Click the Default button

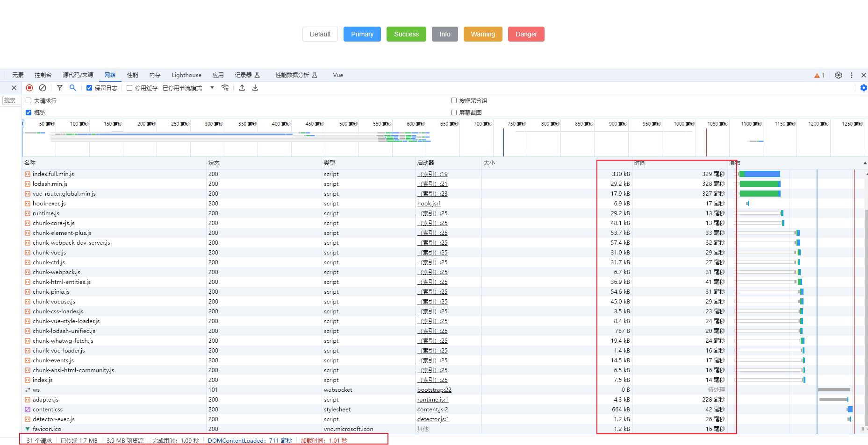tap(320, 34)
